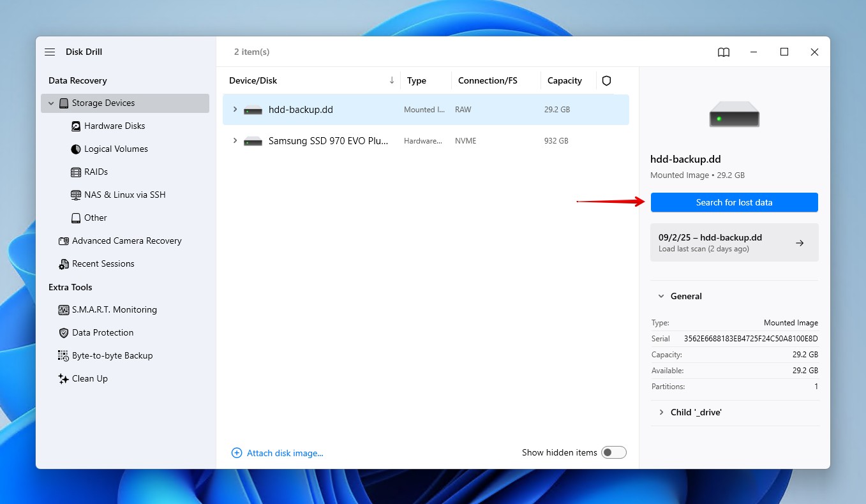Click the Hardware Disks icon

(x=76, y=126)
